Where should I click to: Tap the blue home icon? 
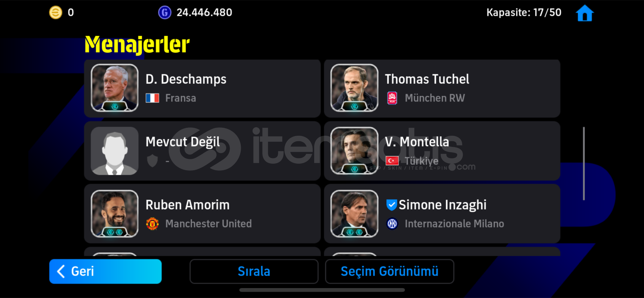pyautogui.click(x=584, y=13)
